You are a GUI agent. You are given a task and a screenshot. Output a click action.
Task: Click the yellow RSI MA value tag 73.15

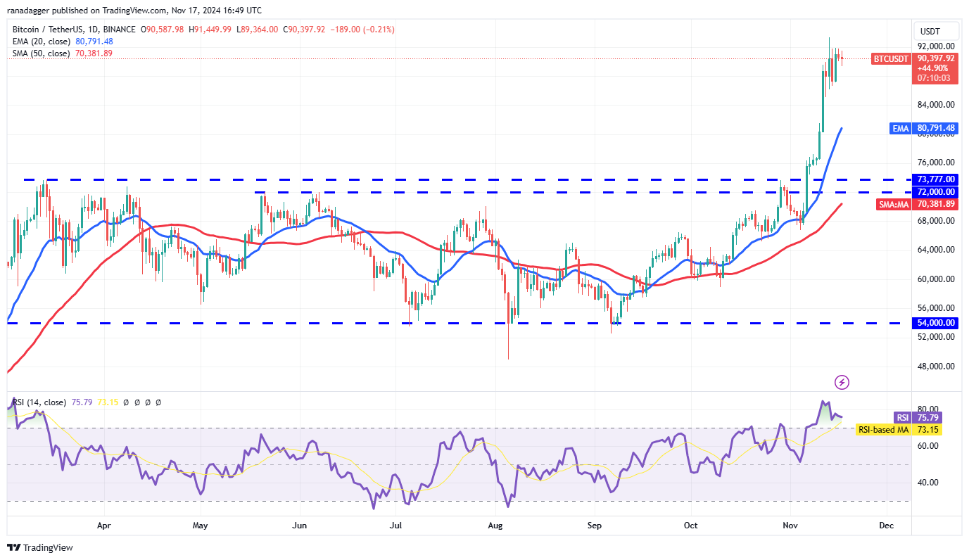pyautogui.click(x=928, y=429)
